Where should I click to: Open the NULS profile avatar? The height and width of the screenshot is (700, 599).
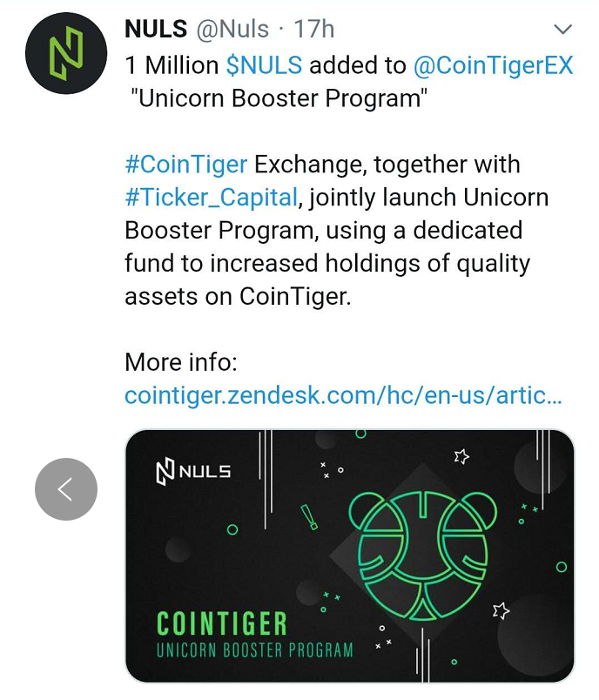coord(66,53)
